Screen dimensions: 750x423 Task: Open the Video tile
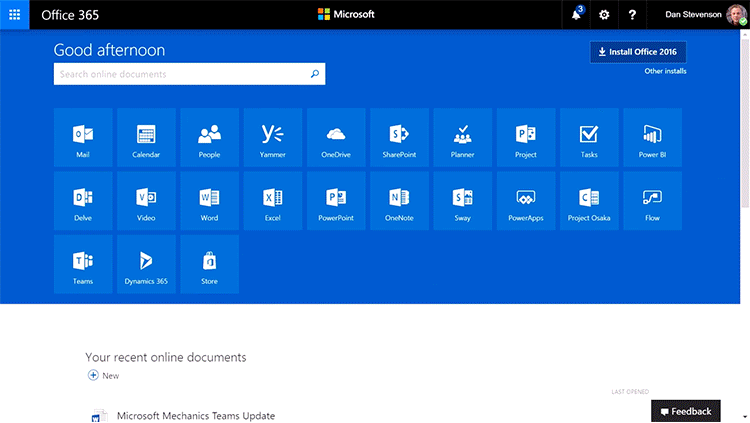pyautogui.click(x=146, y=200)
